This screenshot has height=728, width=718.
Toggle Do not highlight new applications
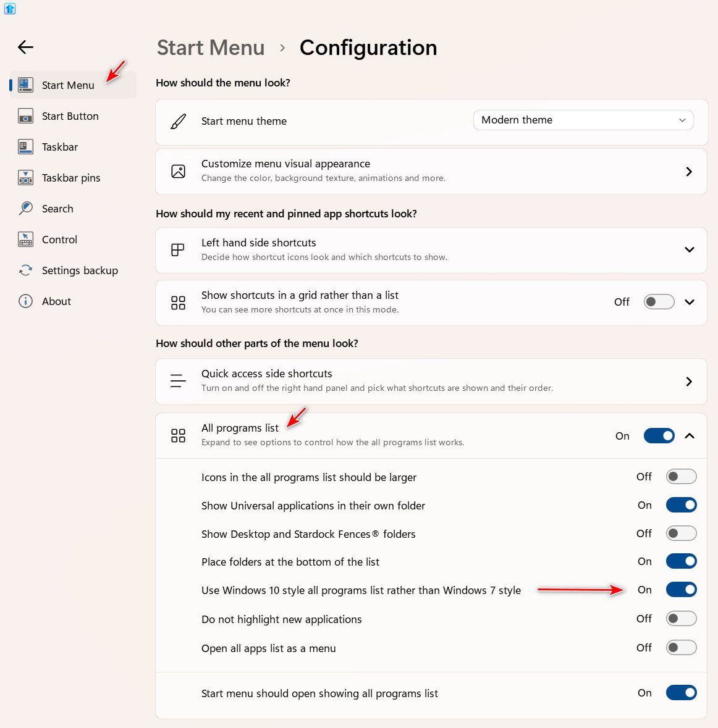(x=681, y=619)
